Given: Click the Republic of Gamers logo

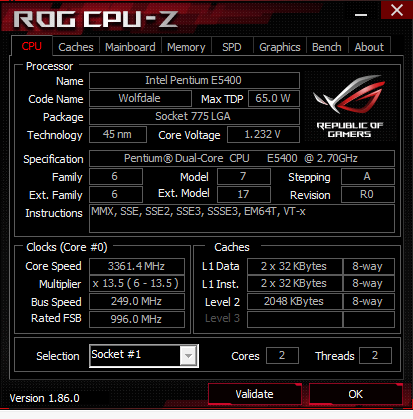Looking at the screenshot, I should tap(349, 106).
